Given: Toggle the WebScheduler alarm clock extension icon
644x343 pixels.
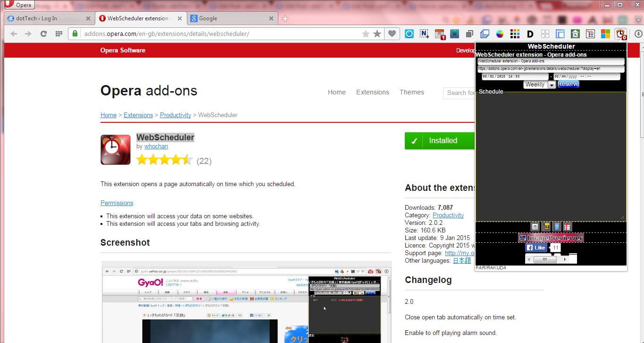Looking at the screenshot, I should tap(621, 34).
